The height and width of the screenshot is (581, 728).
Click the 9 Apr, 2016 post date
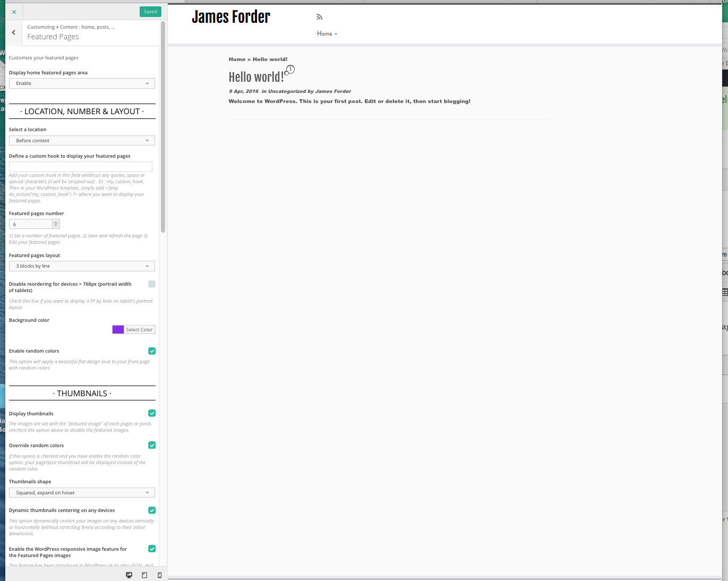[244, 91]
